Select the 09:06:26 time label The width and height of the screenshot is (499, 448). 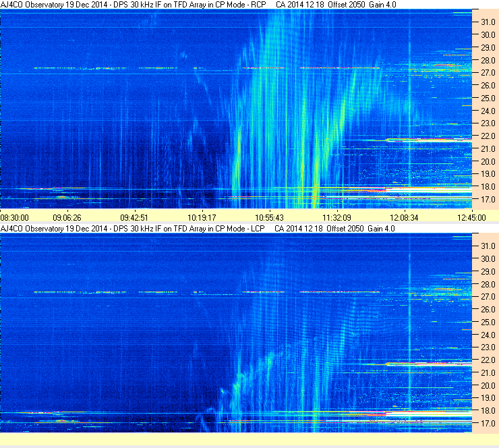(x=67, y=218)
